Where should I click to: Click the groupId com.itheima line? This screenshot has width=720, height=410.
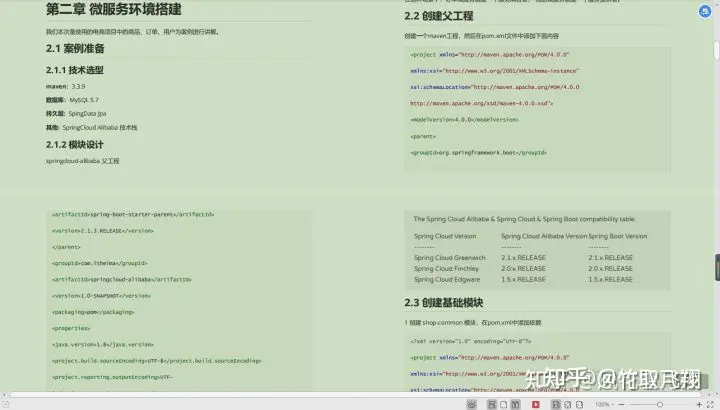[99, 263]
